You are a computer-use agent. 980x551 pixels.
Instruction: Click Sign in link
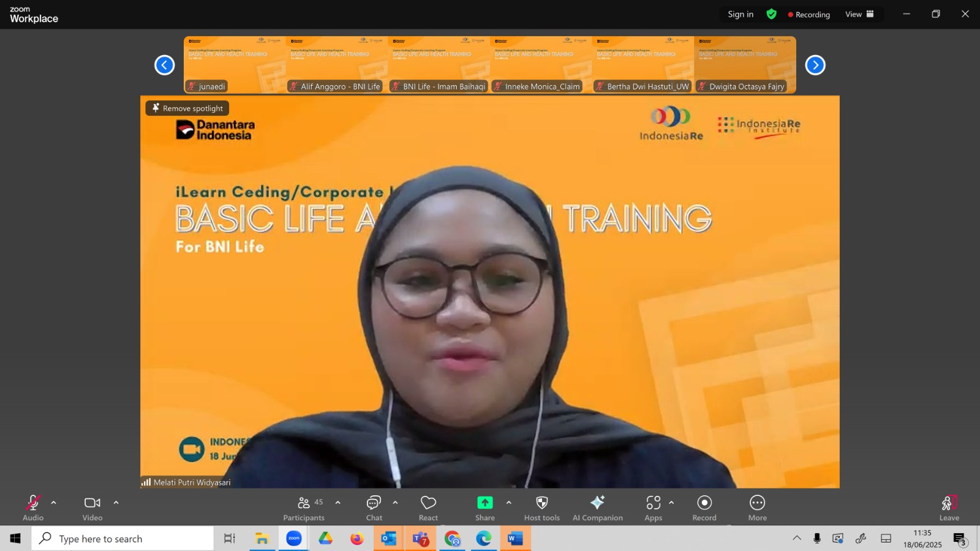tap(741, 14)
